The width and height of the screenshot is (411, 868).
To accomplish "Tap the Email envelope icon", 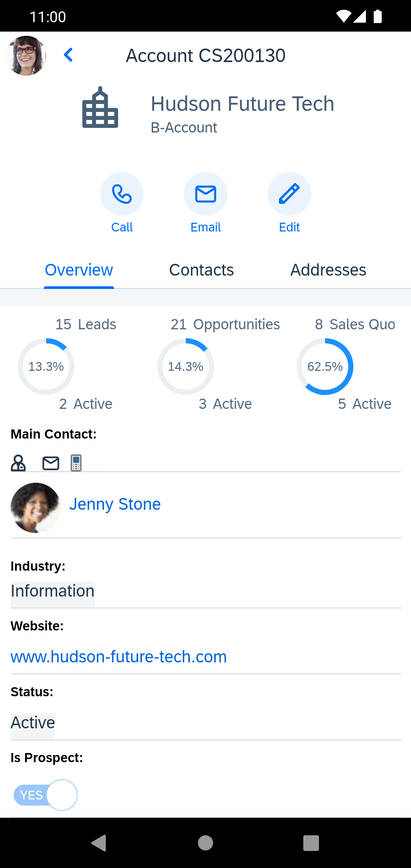I will pos(205,194).
